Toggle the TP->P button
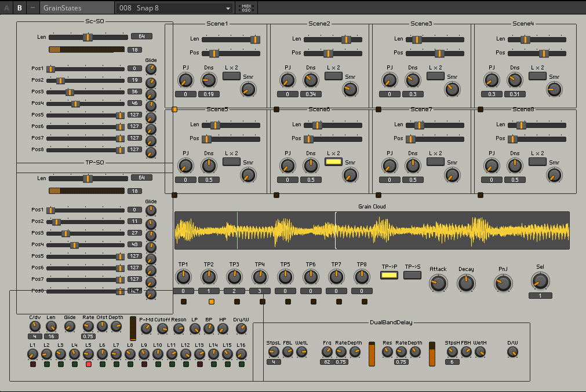This screenshot has height=392, width=586. (x=389, y=275)
